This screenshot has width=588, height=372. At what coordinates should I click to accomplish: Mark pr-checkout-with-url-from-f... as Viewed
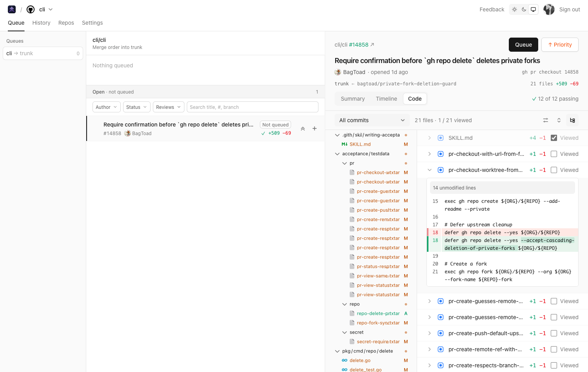click(554, 154)
